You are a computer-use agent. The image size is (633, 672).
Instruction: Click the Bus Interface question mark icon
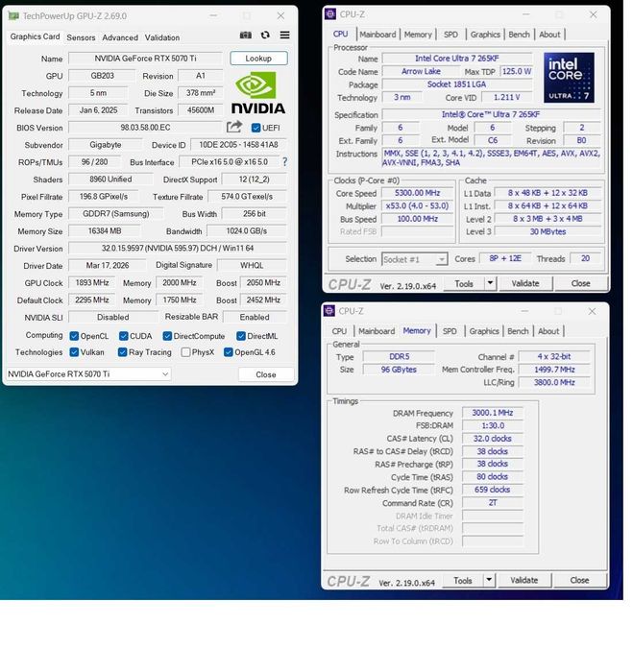(x=284, y=162)
